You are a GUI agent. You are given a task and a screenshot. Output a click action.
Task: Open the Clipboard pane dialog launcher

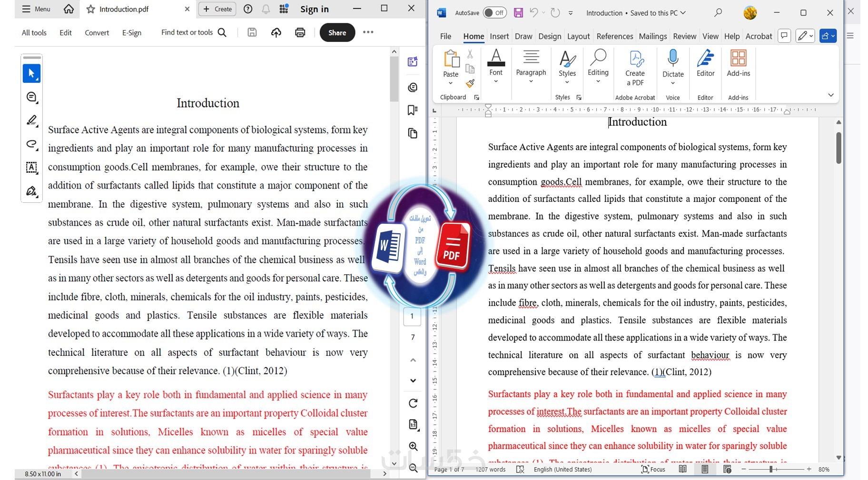[x=476, y=97]
